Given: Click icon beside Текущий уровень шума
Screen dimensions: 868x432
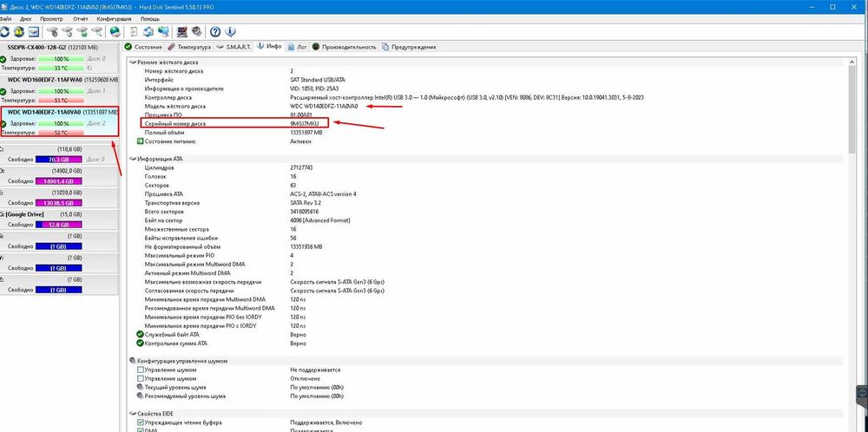Looking at the screenshot, I should (x=140, y=387).
